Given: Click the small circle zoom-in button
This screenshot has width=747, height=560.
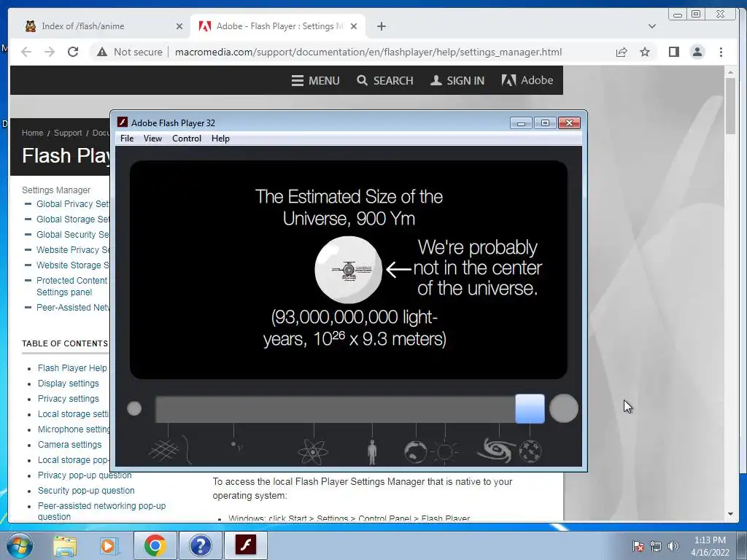Looking at the screenshot, I should [x=134, y=408].
